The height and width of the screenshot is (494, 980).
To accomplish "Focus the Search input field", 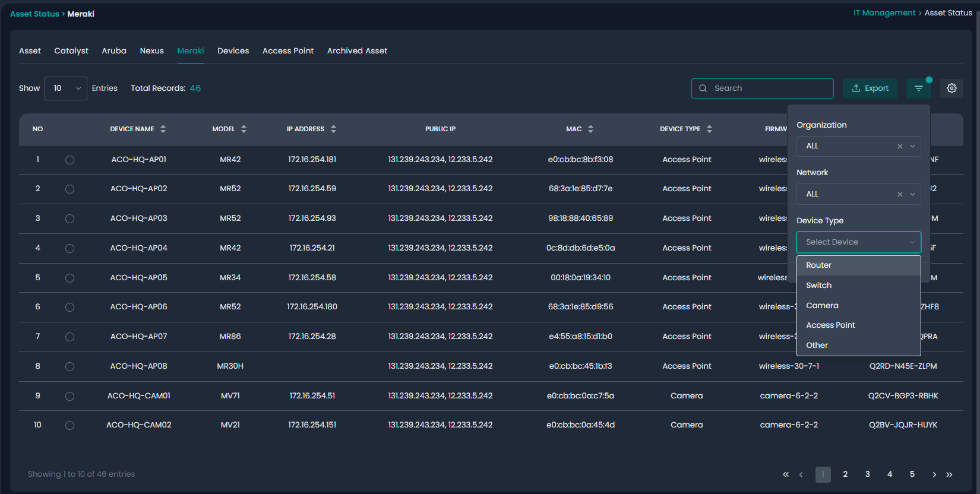I will (x=763, y=88).
